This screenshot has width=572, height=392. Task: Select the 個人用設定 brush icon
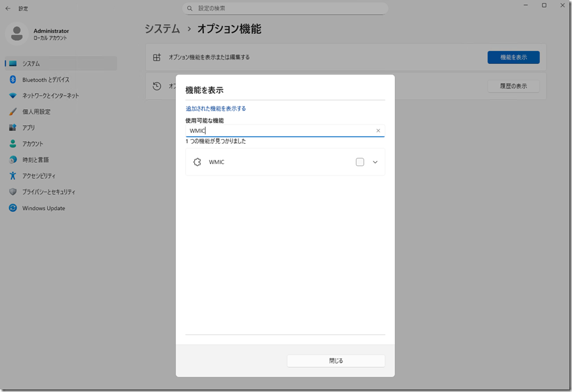pyautogui.click(x=14, y=111)
